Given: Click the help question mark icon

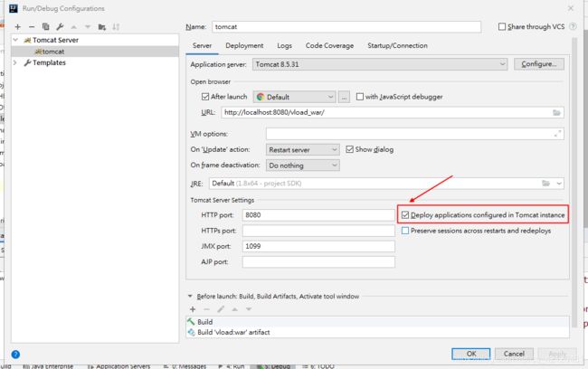Looking at the screenshot, I should [x=15, y=355].
